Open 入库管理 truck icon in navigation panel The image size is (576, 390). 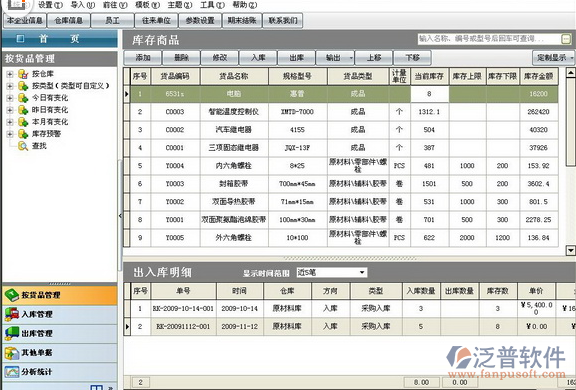pyautogui.click(x=11, y=314)
